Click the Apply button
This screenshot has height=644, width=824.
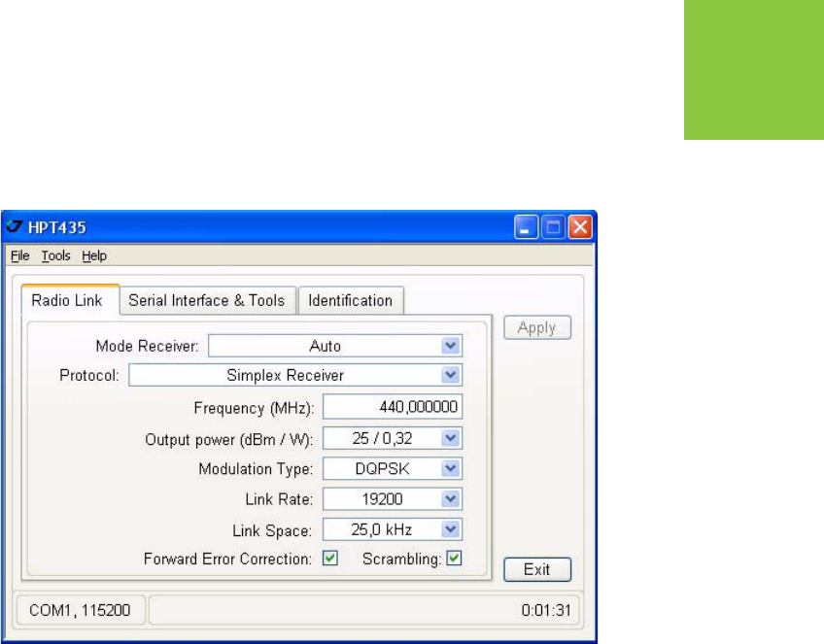(537, 327)
